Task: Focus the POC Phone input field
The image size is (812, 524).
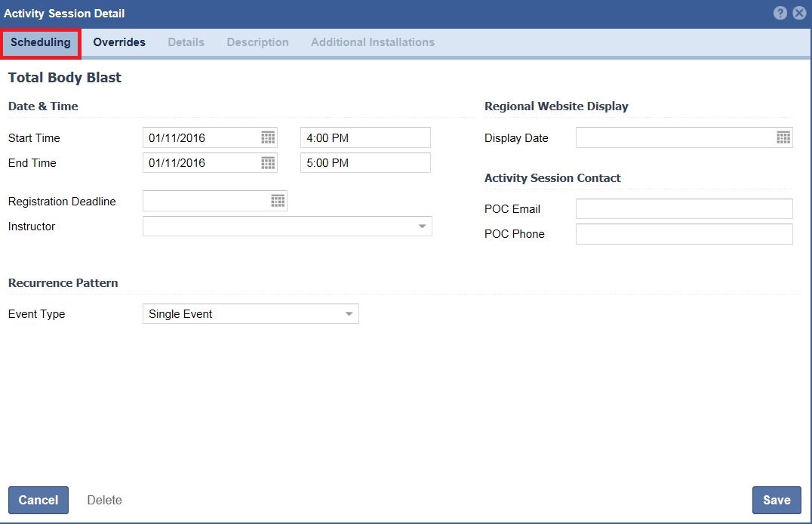Action: 684,234
